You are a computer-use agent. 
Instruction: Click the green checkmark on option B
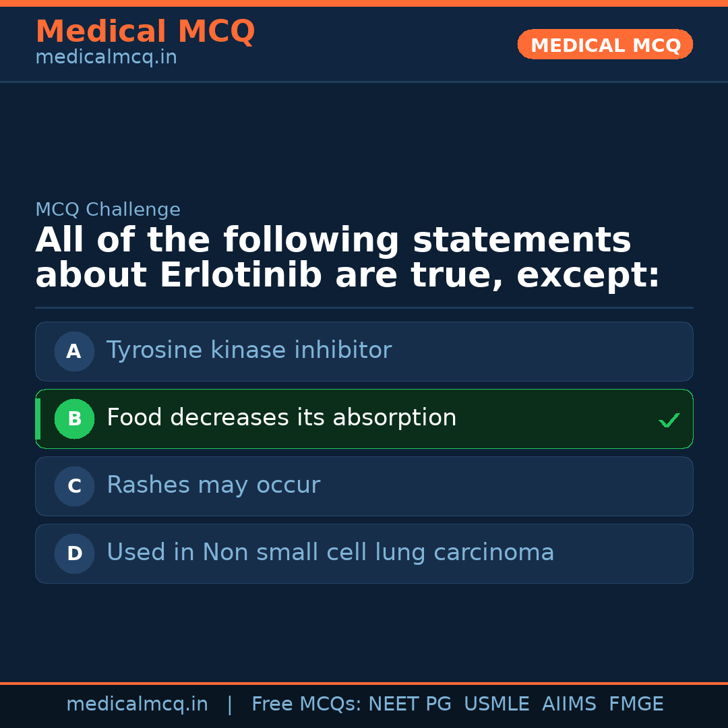click(669, 420)
